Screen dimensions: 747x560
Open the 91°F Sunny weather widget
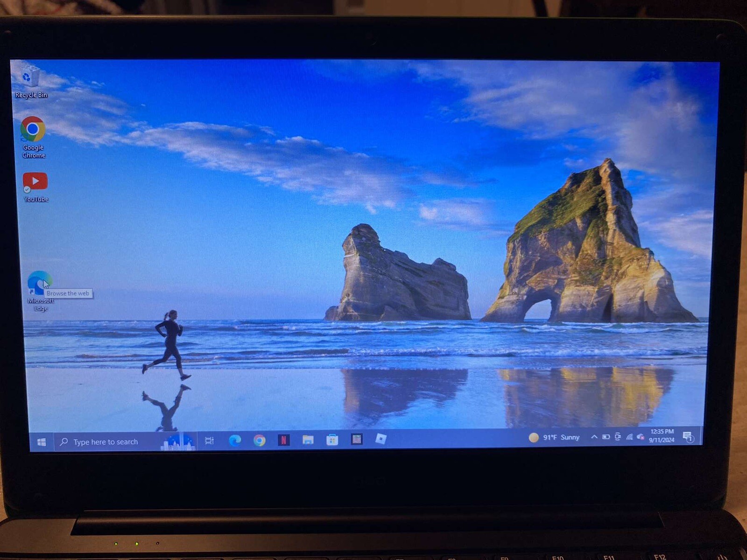pos(554,437)
